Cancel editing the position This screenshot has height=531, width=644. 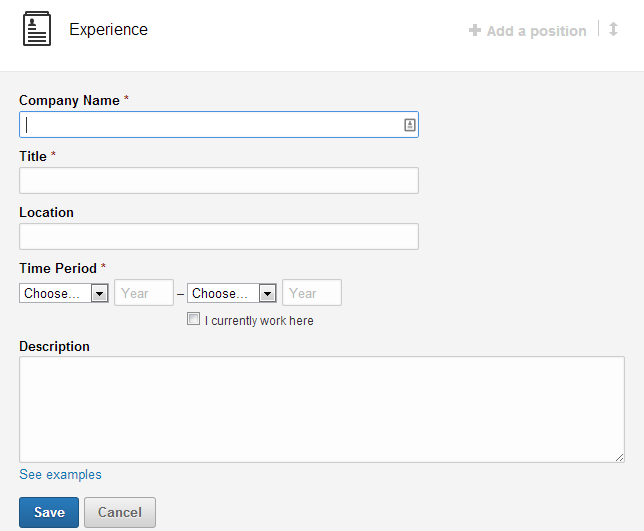[120, 512]
